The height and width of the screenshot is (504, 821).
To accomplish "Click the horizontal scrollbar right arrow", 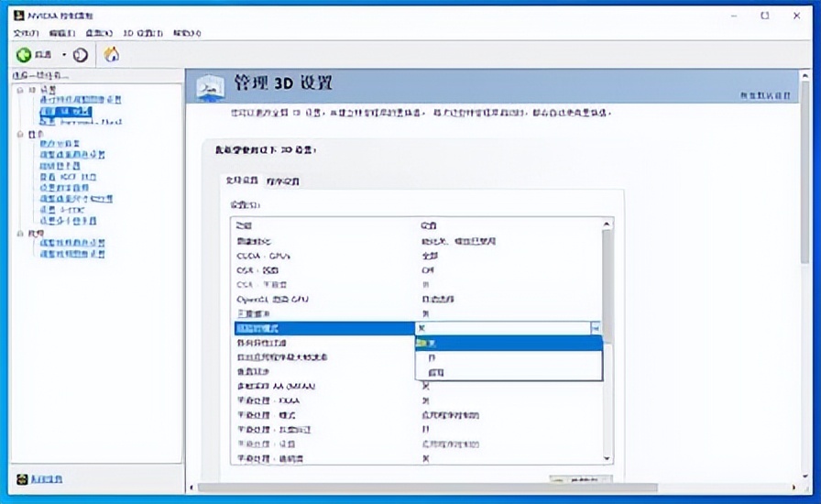I will (794, 488).
